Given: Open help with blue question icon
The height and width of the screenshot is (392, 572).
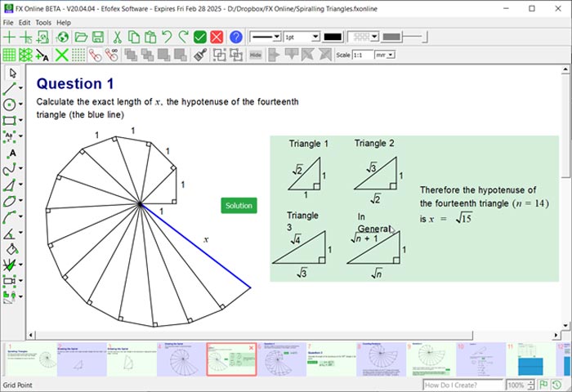Looking at the screenshot, I should [236, 37].
